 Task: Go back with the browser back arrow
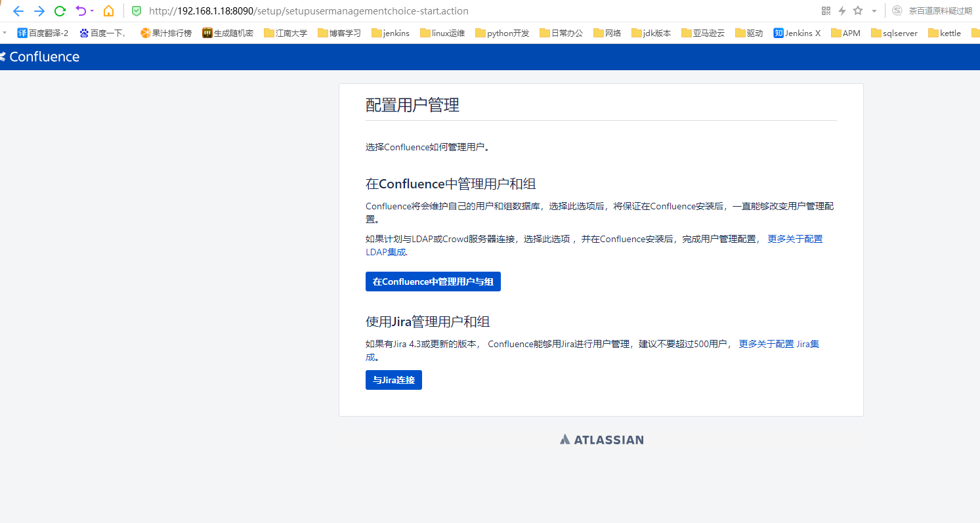pos(18,11)
